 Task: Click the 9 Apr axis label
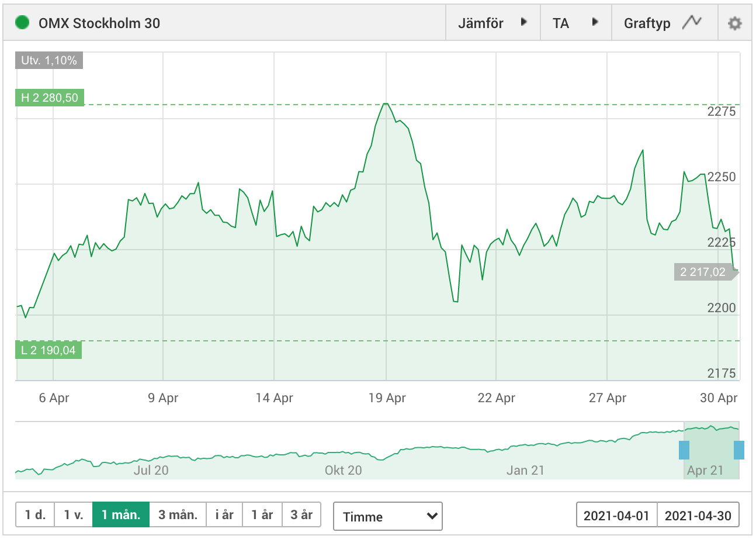(x=163, y=398)
